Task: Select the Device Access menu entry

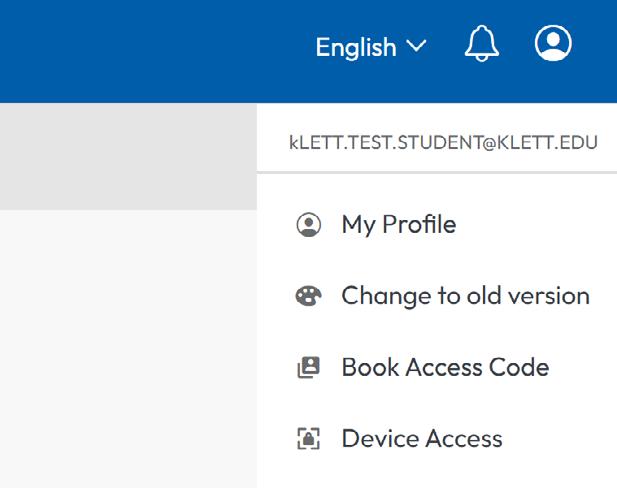Action: pos(422,438)
